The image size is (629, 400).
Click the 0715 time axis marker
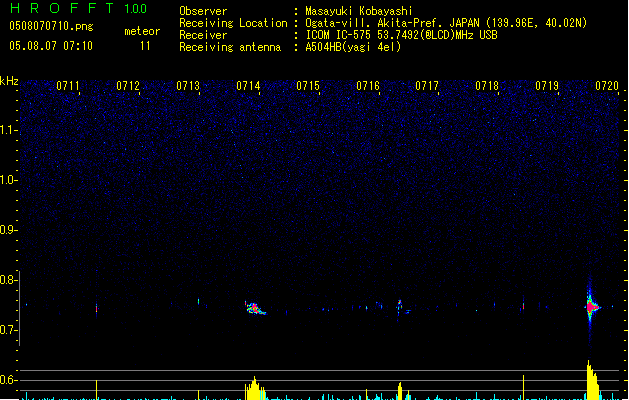(x=308, y=86)
